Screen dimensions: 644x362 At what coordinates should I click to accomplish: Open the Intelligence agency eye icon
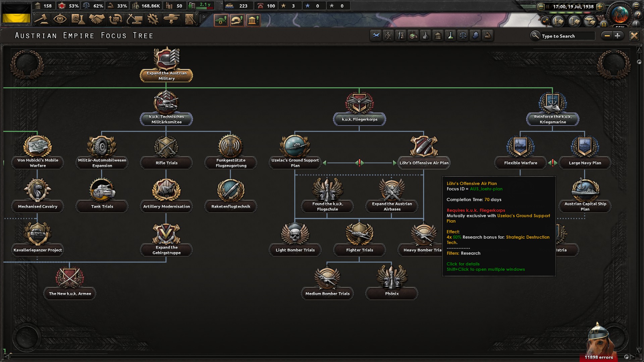click(60, 19)
